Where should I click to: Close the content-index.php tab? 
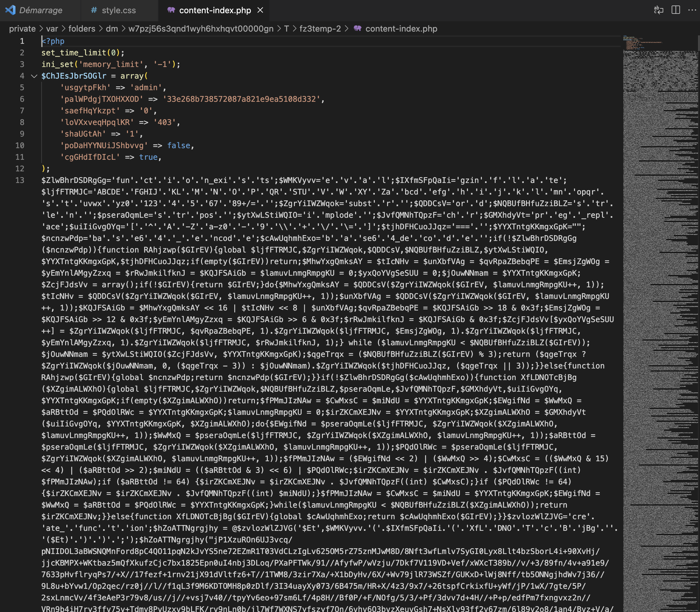[x=260, y=10]
